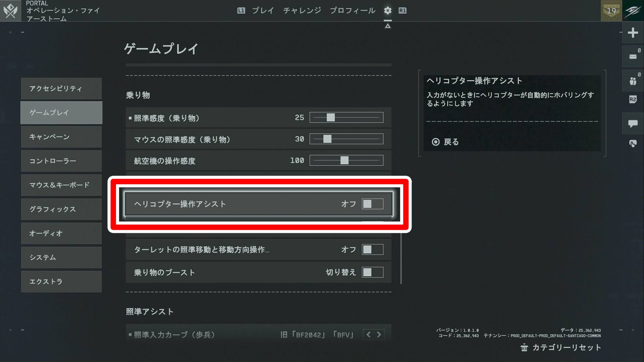Click the plus icon in right sidebar
Screen dimensions: 644x362
tap(633, 33)
